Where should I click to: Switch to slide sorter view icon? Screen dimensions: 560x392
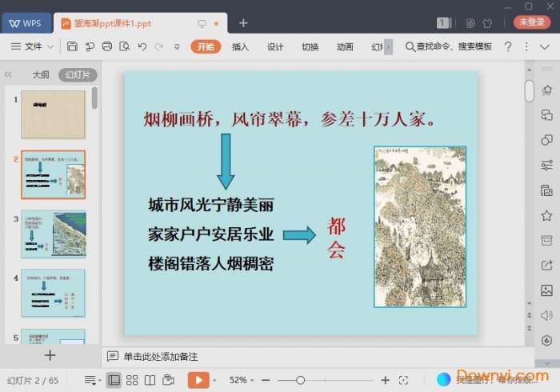pos(132,380)
